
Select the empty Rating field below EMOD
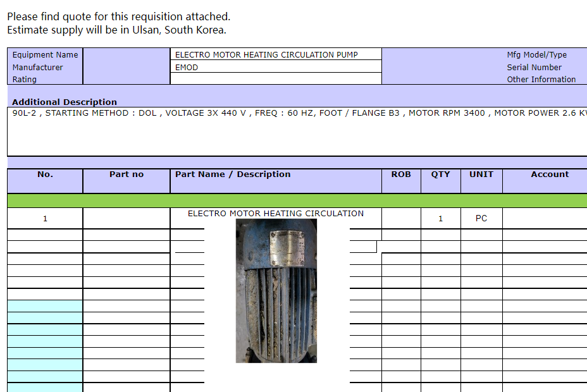point(276,79)
